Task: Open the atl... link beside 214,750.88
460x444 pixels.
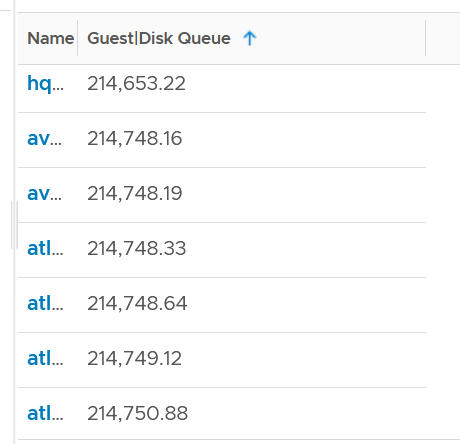Action: pos(45,413)
